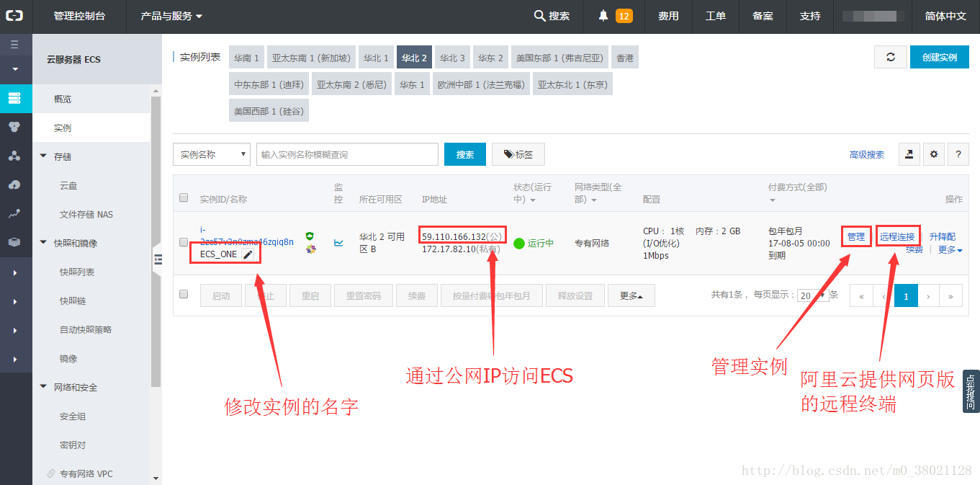This screenshot has width=980, height=485.
Task: Open the layers stack icon in left rail
Action: point(15,243)
